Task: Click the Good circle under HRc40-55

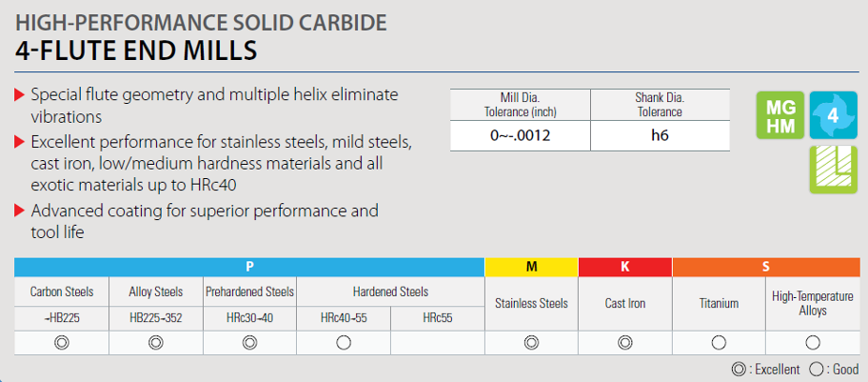Action: [x=344, y=343]
